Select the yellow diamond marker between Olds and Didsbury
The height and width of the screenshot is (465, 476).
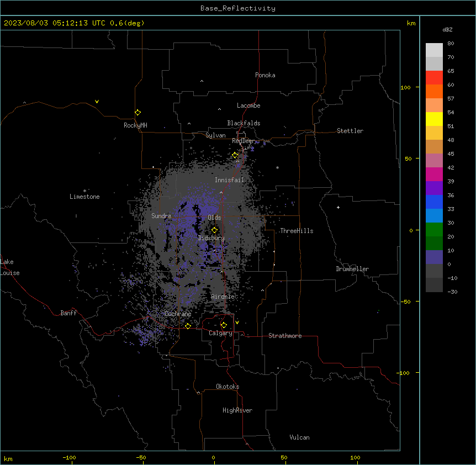pos(214,230)
